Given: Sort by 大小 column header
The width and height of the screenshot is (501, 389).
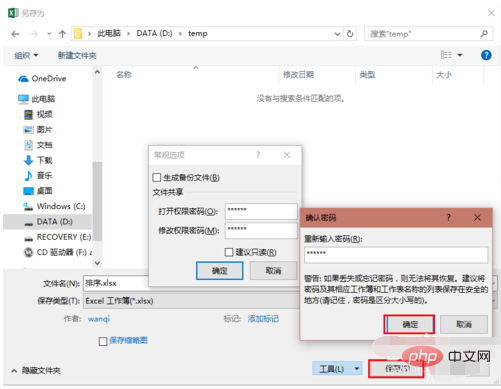Looking at the screenshot, I should pyautogui.click(x=444, y=75).
